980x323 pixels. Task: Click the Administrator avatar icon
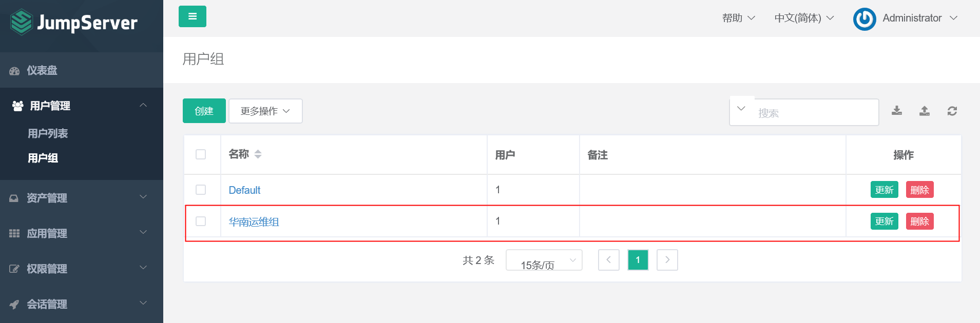[864, 19]
